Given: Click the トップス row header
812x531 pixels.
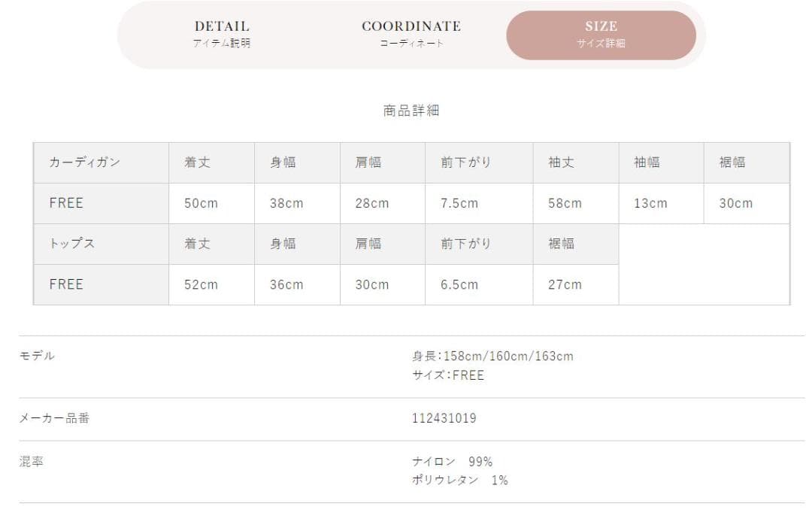Looking at the screenshot, I should pos(101,244).
